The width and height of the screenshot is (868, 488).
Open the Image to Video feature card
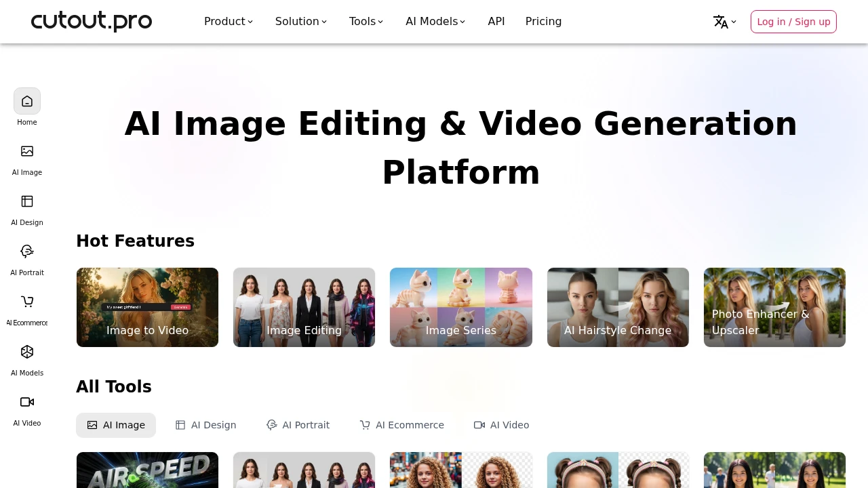[147, 307]
